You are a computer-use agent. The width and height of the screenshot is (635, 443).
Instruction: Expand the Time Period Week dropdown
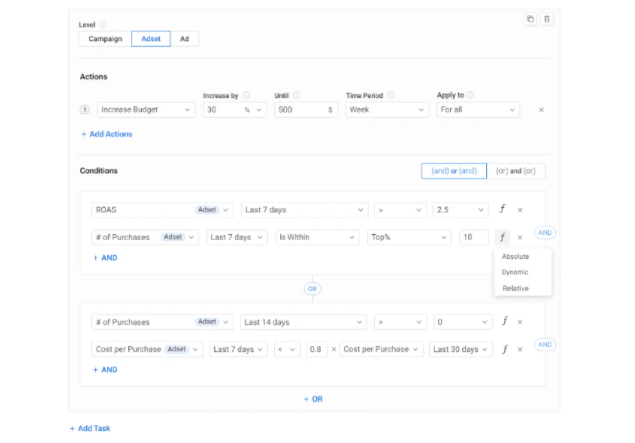[x=386, y=110]
